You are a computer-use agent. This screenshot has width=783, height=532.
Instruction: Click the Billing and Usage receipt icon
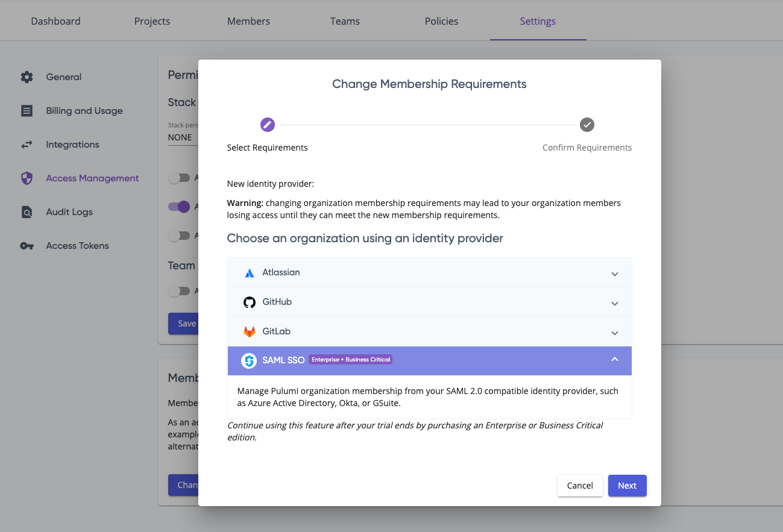(27, 111)
